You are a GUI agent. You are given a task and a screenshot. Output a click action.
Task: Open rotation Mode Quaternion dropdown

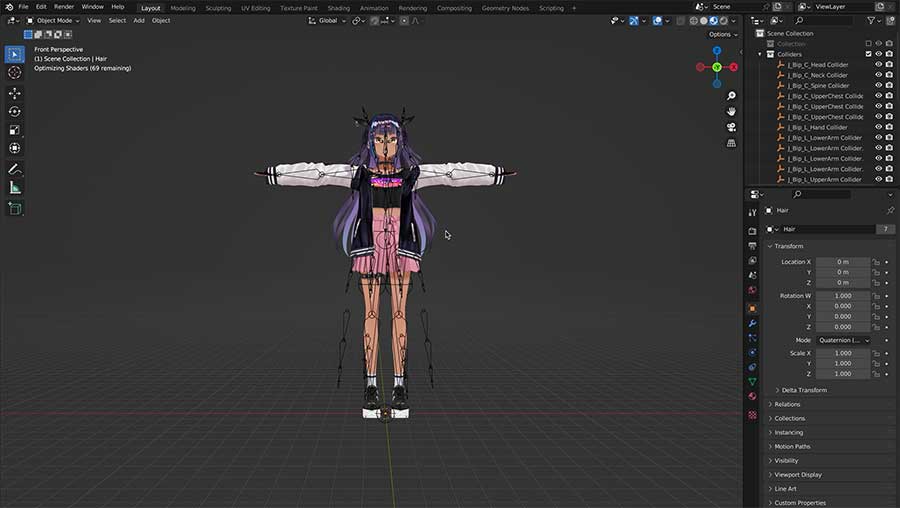(844, 340)
